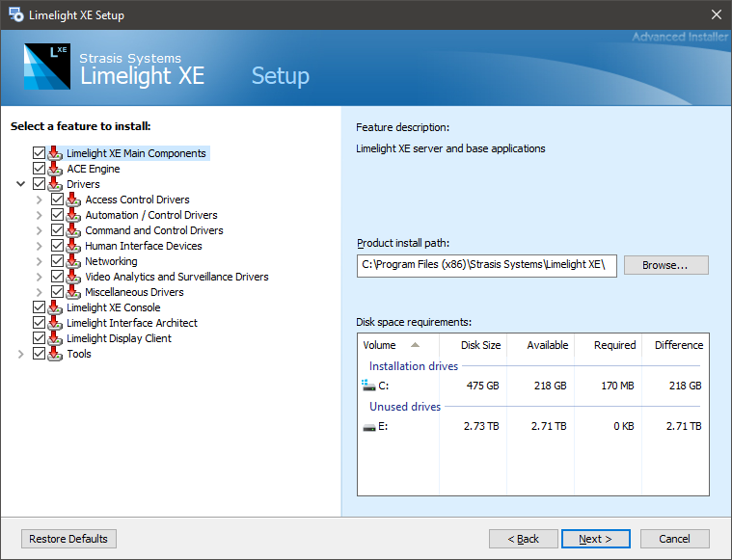Screen dimensions: 732x560
Task: Toggle Networking checkbox
Action: coord(57,261)
